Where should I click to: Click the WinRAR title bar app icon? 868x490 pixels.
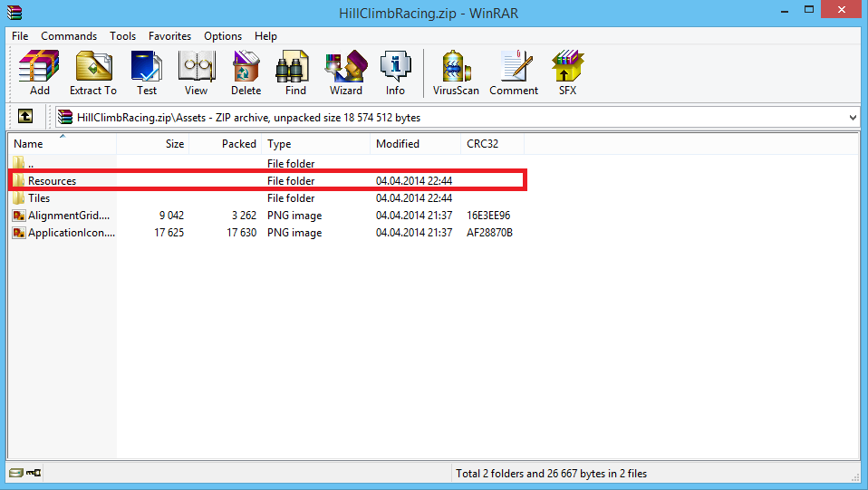click(x=14, y=12)
